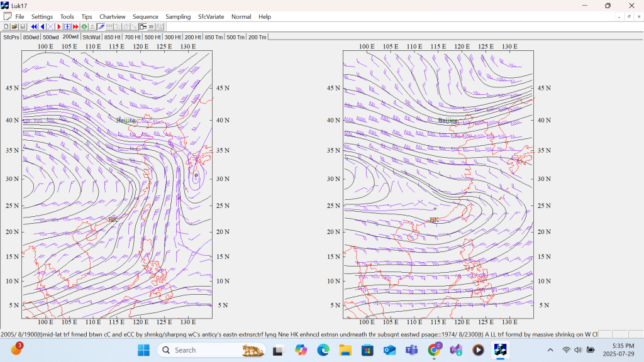Switch to the 850wd tab
The image size is (644, 362).
coord(31,37)
